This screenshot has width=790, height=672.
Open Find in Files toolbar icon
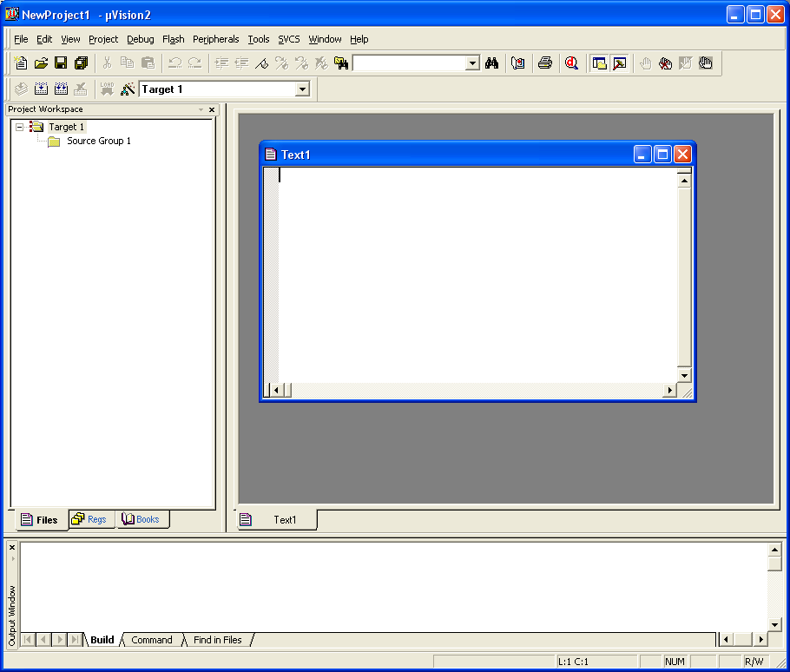pos(341,63)
